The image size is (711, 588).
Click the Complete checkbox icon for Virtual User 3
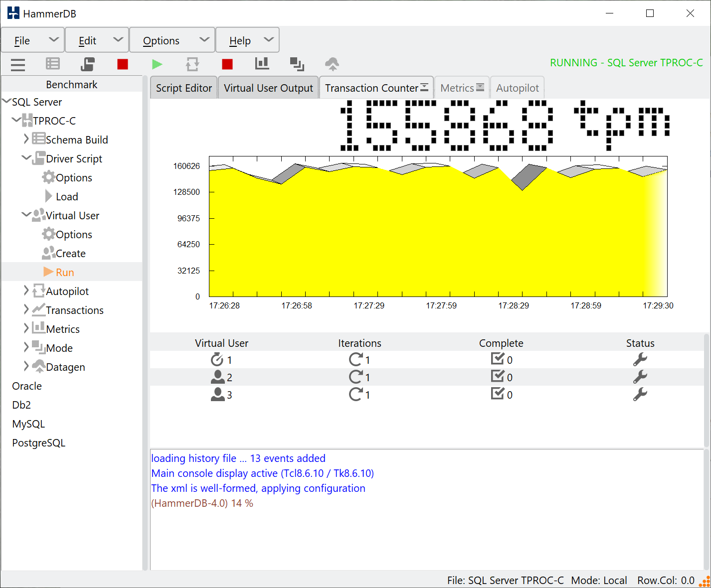(x=498, y=394)
